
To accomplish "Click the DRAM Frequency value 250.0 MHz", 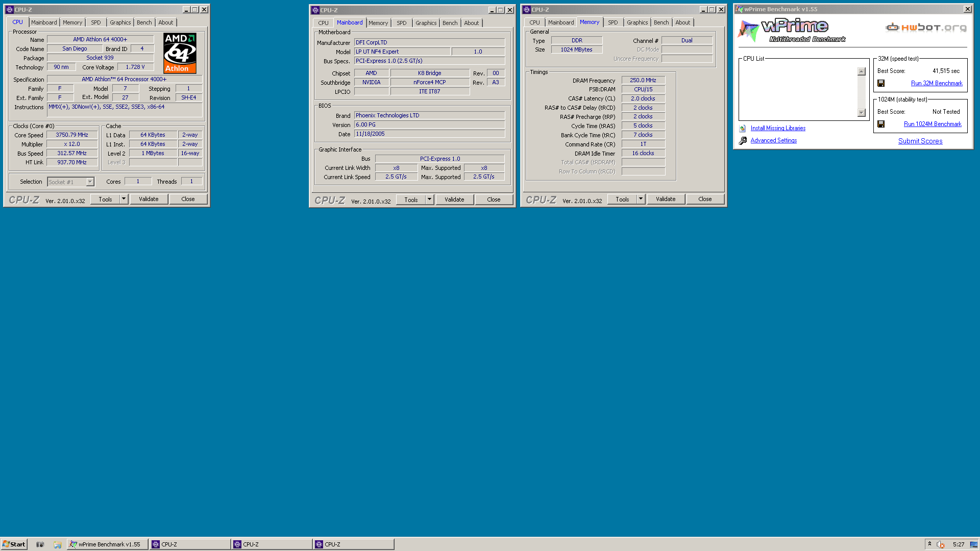I will (x=643, y=81).
